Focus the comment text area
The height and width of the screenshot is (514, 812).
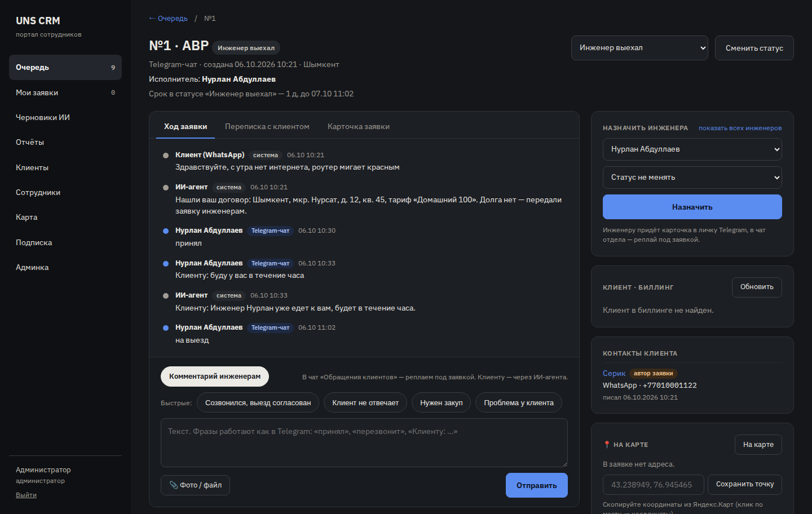(364, 442)
